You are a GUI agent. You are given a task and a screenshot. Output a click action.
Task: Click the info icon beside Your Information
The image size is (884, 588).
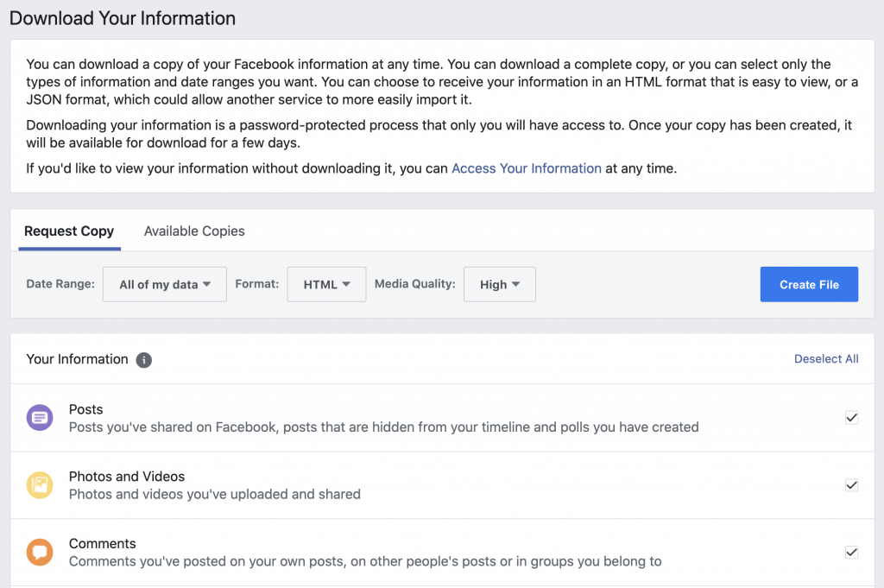coord(144,360)
